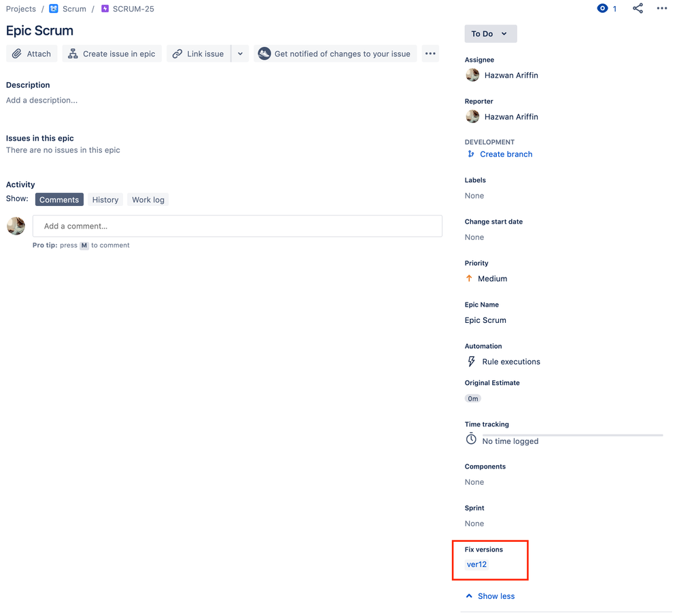Screen dimensions: 679x616
Task: Click the Share icon
Action: [637, 9]
